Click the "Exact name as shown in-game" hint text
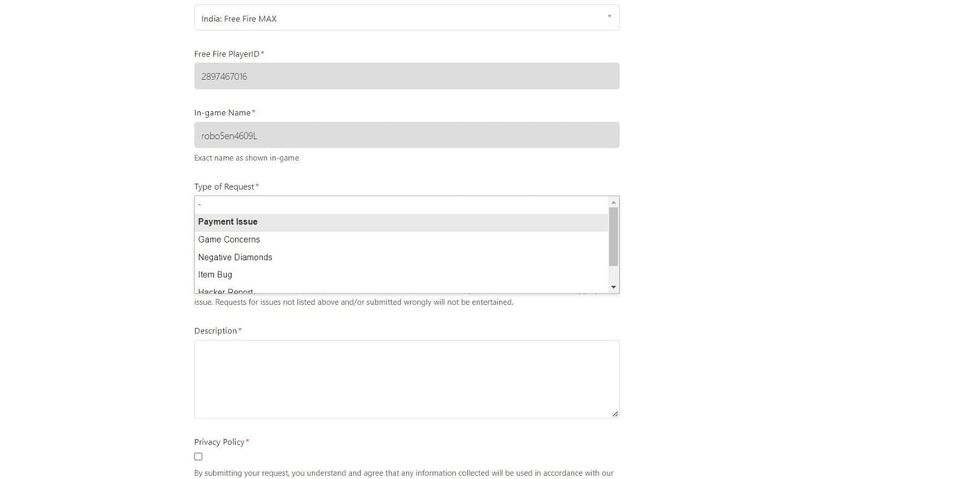980x479 pixels. 246,158
